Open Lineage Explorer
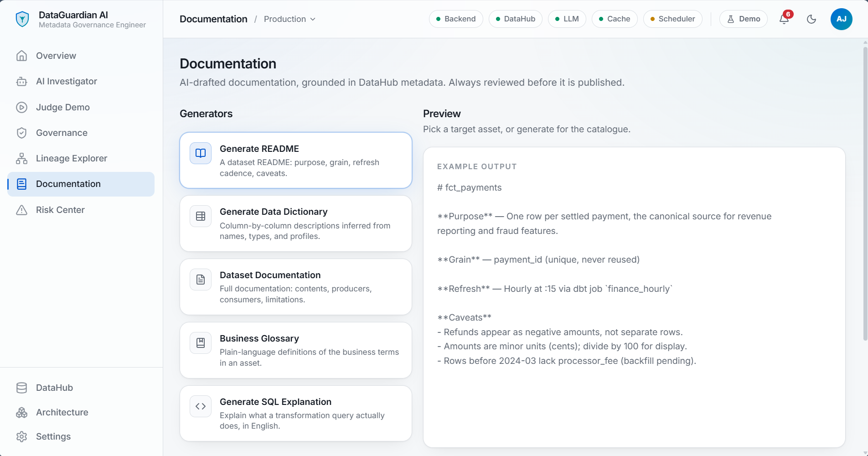Image resolution: width=868 pixels, height=456 pixels. point(81,158)
